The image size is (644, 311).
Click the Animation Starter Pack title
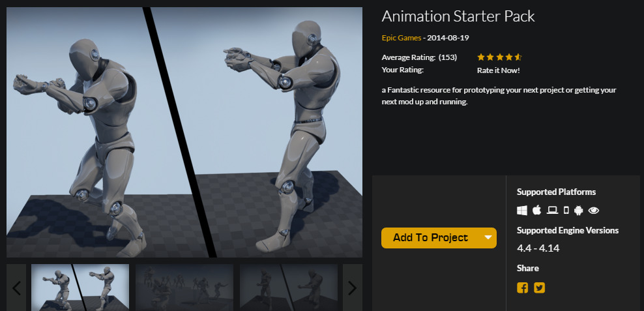[458, 16]
